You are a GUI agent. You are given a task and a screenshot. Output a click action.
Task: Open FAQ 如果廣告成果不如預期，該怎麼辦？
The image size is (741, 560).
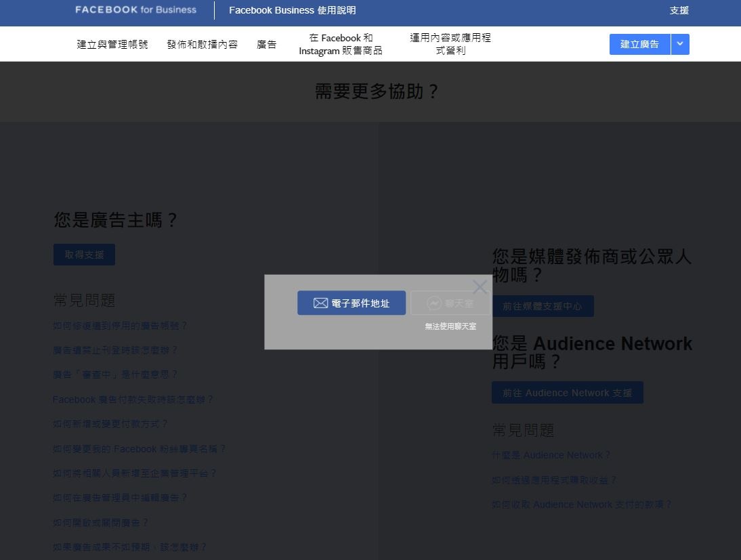point(129,546)
